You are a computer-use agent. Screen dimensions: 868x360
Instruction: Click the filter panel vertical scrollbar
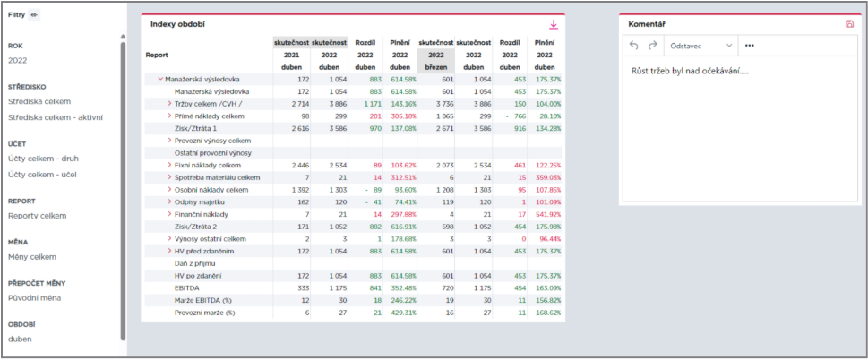(x=123, y=191)
